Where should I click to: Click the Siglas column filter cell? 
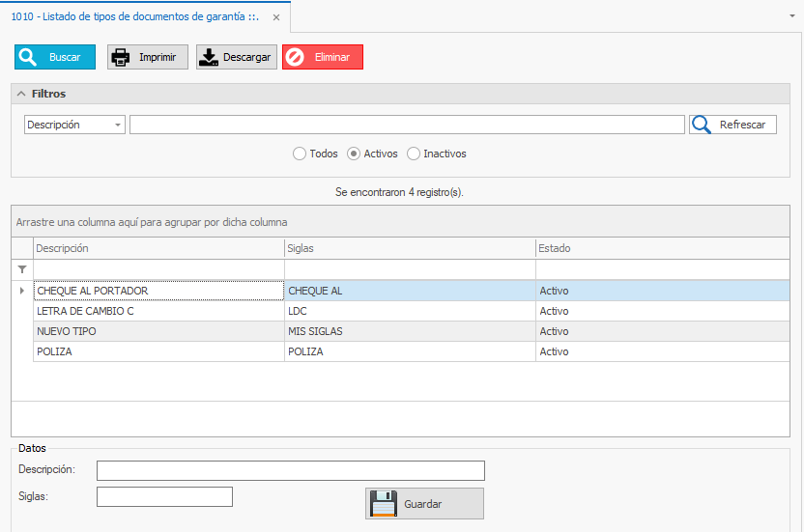click(410, 269)
